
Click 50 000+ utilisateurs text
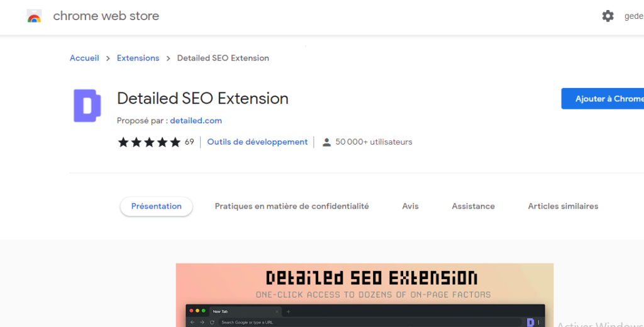(x=374, y=141)
